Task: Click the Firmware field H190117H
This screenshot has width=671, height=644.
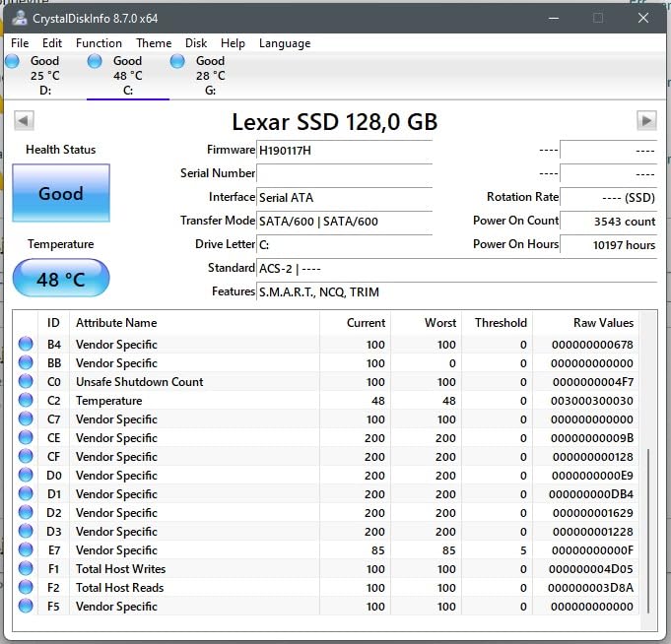Action: click(x=344, y=150)
